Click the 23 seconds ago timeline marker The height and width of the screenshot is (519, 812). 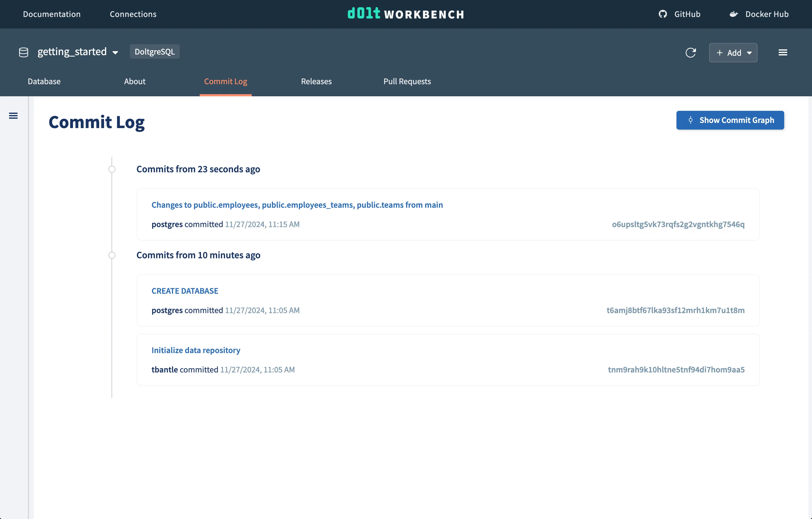click(112, 169)
